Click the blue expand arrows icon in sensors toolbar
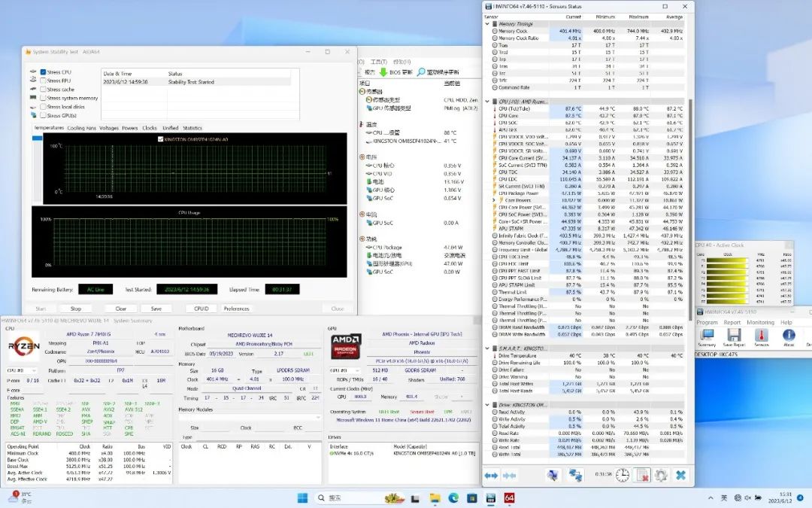The image size is (812, 508). 490,475
